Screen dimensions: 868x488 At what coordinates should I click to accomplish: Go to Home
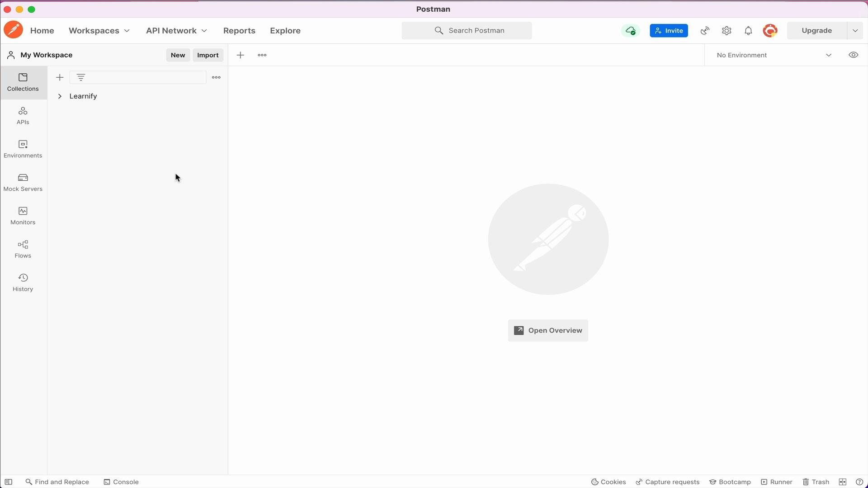pyautogui.click(x=42, y=31)
